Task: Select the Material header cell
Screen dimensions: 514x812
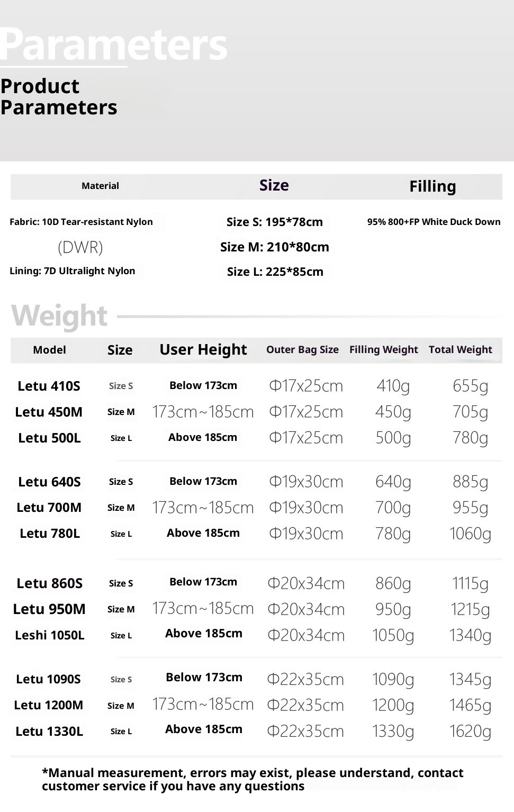Action: [100, 186]
